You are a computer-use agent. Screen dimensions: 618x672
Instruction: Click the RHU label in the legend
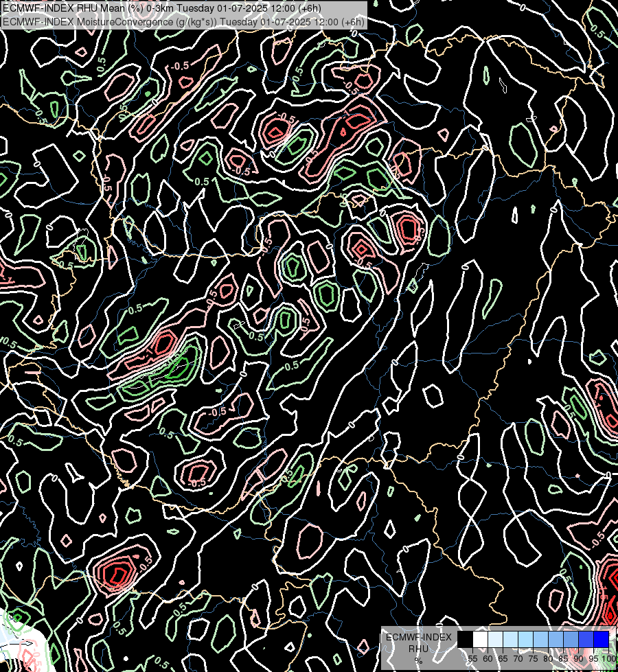[x=418, y=649]
